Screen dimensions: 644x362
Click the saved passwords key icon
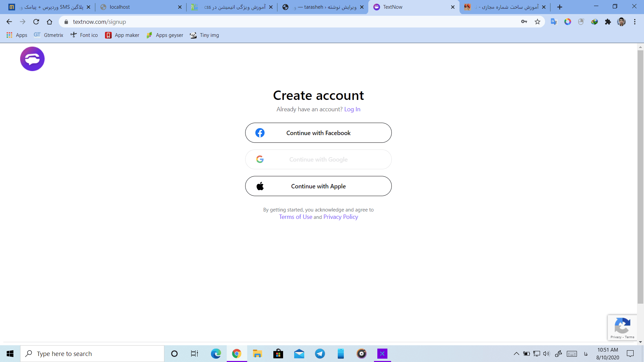524,22
